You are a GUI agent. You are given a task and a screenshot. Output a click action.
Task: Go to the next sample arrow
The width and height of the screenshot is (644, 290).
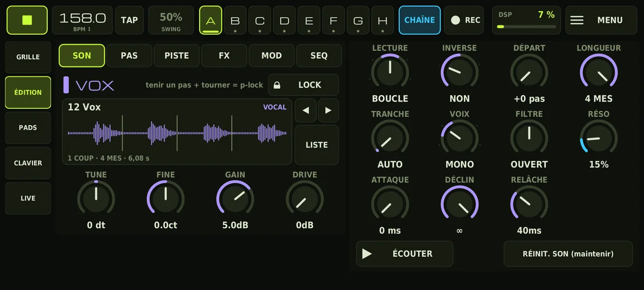tap(328, 111)
